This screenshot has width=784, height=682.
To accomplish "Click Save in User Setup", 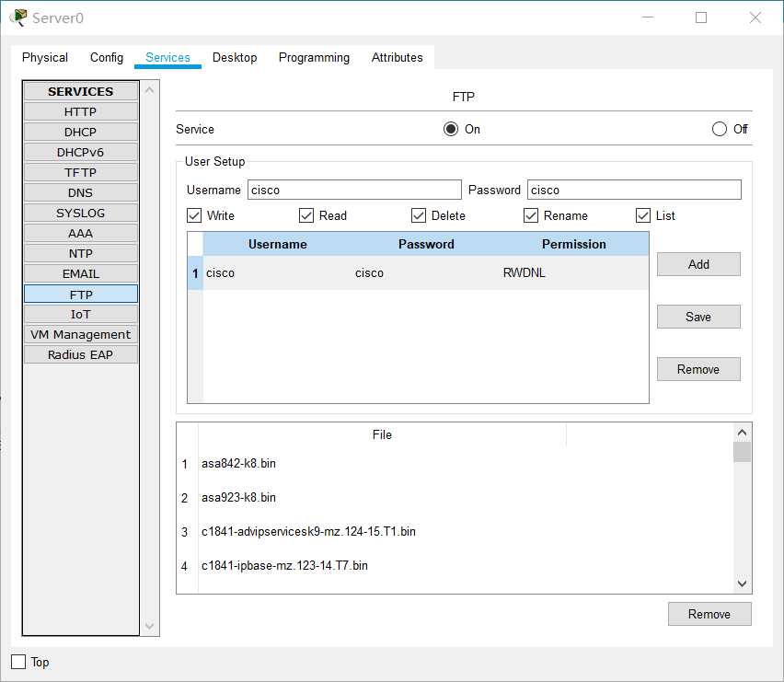I will point(698,317).
